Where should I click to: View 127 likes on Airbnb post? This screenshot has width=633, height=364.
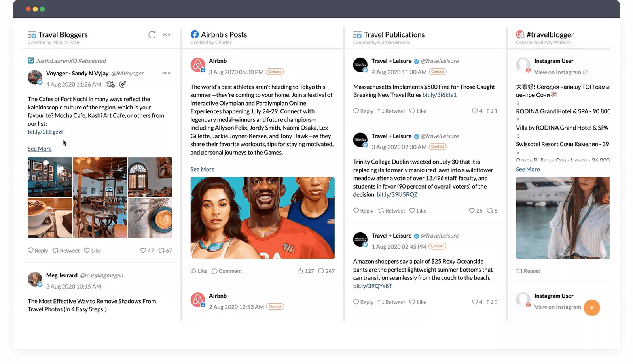305,271
